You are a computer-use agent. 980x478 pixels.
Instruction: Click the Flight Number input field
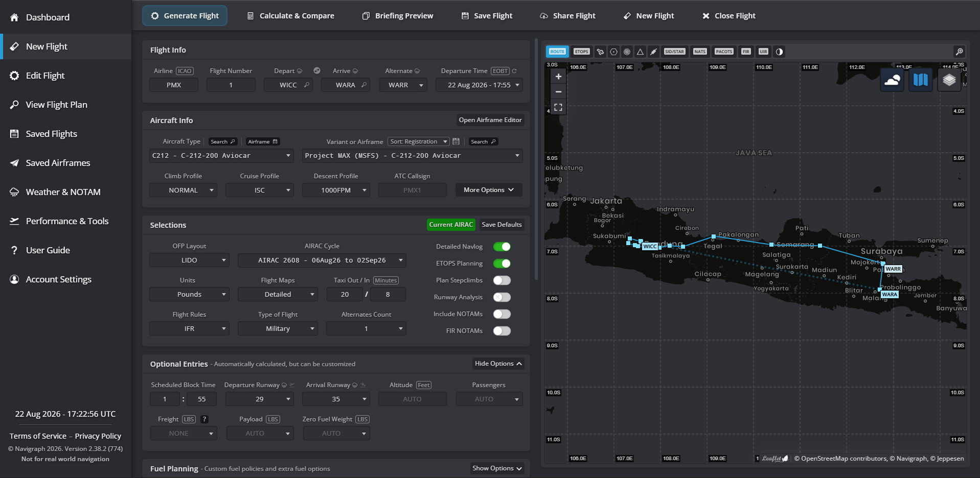point(231,85)
